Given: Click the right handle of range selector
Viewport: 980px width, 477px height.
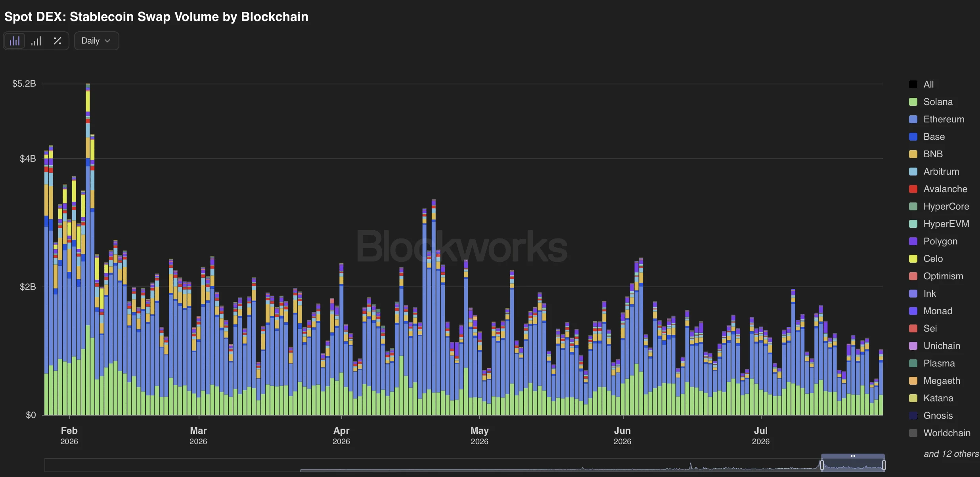Looking at the screenshot, I should 884,465.
